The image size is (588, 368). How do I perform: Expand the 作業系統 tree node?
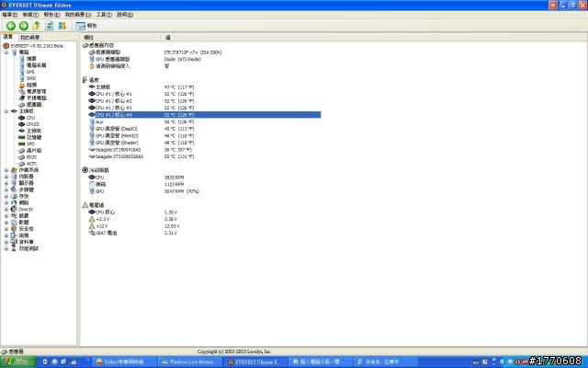pos(6,170)
